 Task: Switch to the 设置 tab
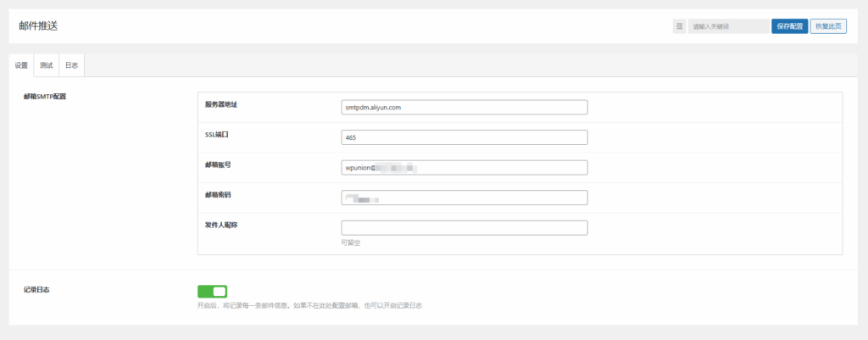22,65
